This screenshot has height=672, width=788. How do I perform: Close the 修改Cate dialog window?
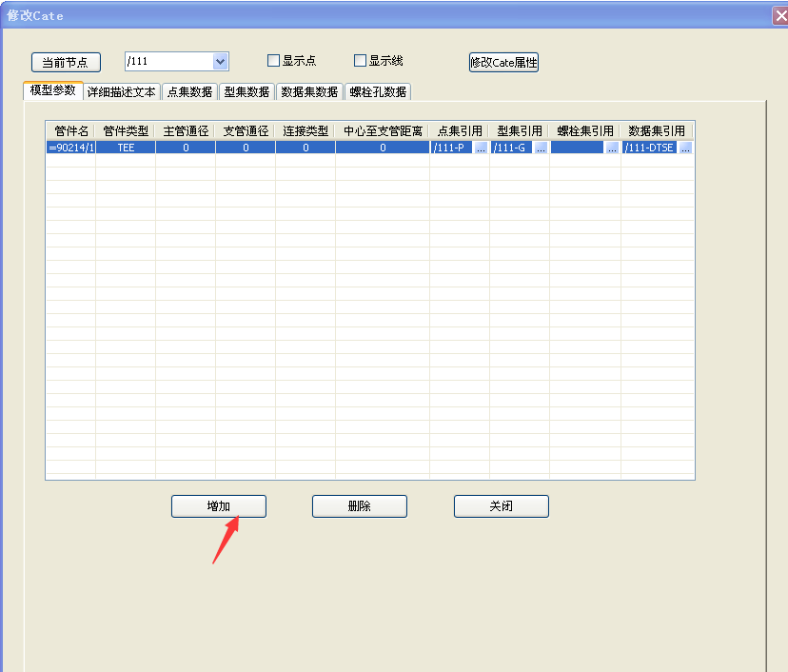tap(779, 15)
